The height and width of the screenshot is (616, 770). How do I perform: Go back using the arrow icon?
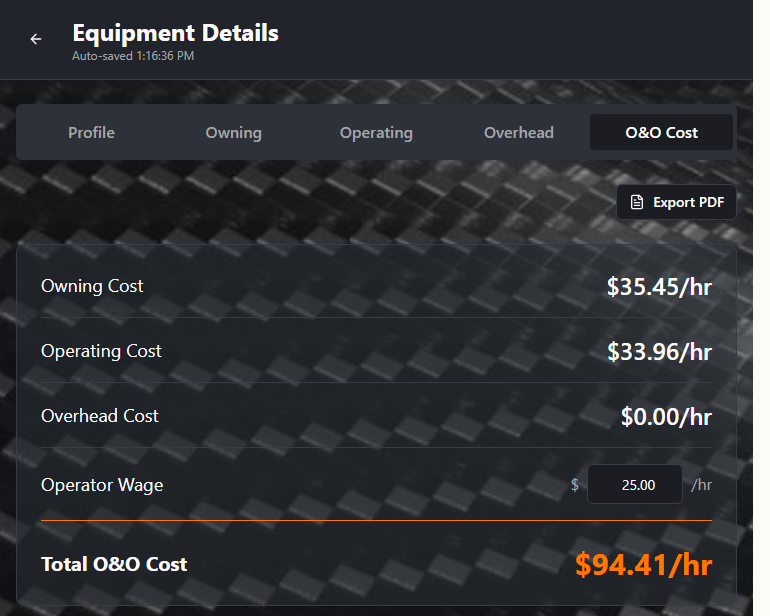click(x=35, y=39)
